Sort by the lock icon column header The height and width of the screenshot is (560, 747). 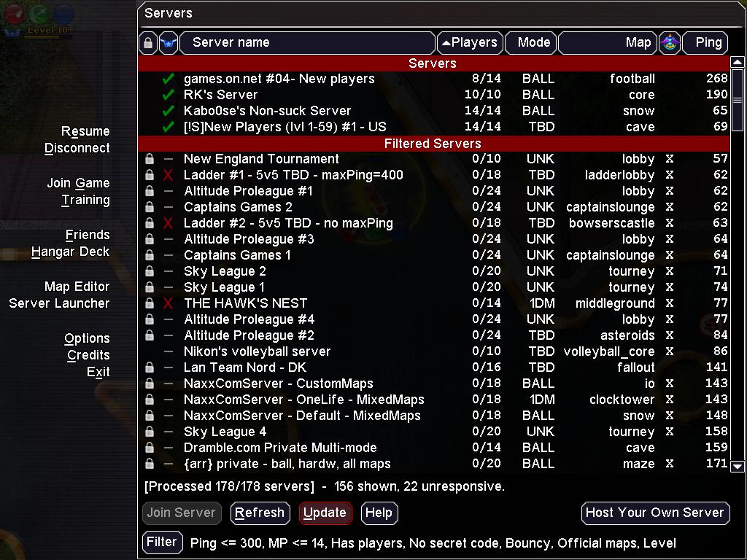point(147,43)
